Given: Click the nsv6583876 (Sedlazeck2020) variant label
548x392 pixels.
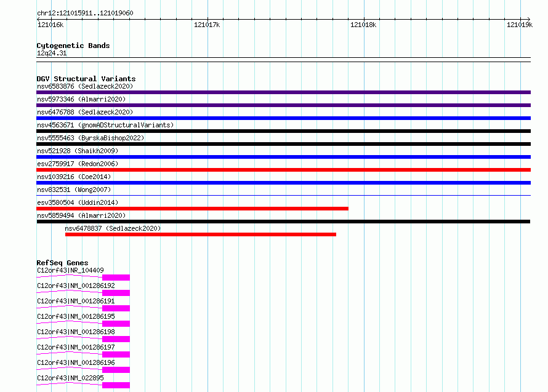Looking at the screenshot, I should click(85, 86).
